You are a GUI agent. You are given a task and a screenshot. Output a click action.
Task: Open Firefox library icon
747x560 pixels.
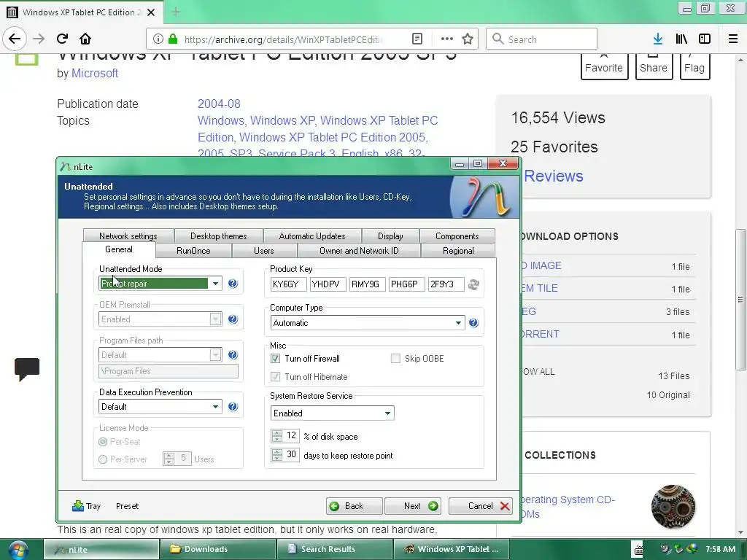[681, 39]
